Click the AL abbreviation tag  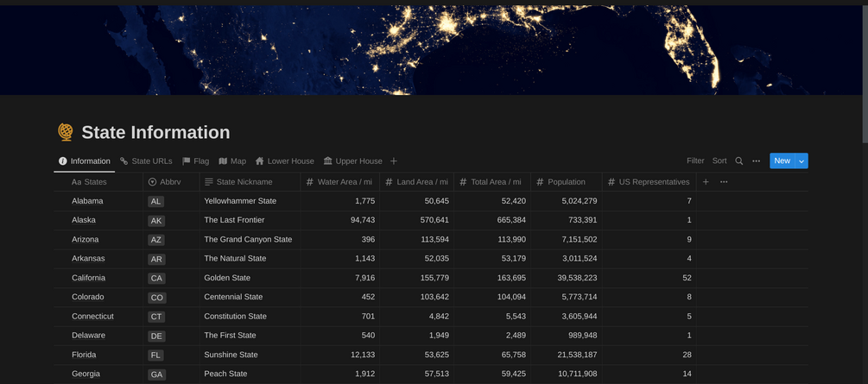(155, 201)
